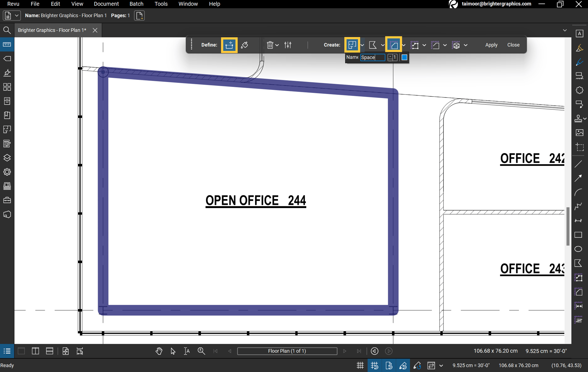Screen dimensions: 588x372
Task: Select the Text tool on the right toolbar
Action: 580,33
